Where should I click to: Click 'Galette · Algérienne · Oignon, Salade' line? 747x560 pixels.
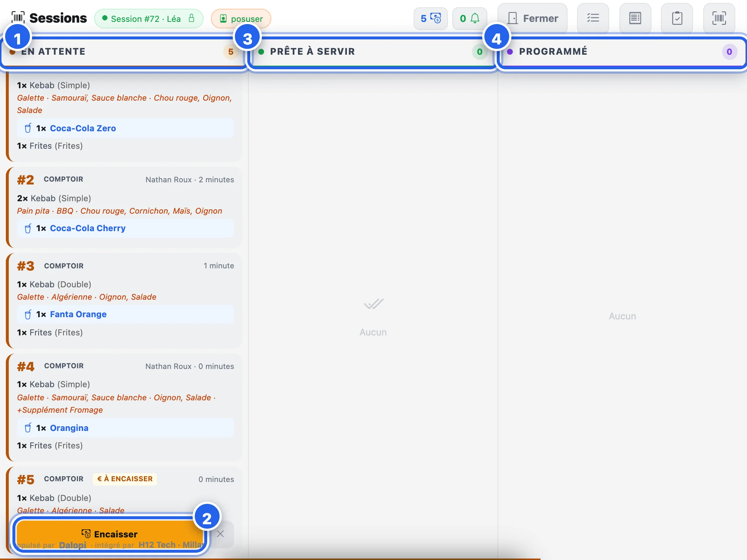tap(87, 297)
